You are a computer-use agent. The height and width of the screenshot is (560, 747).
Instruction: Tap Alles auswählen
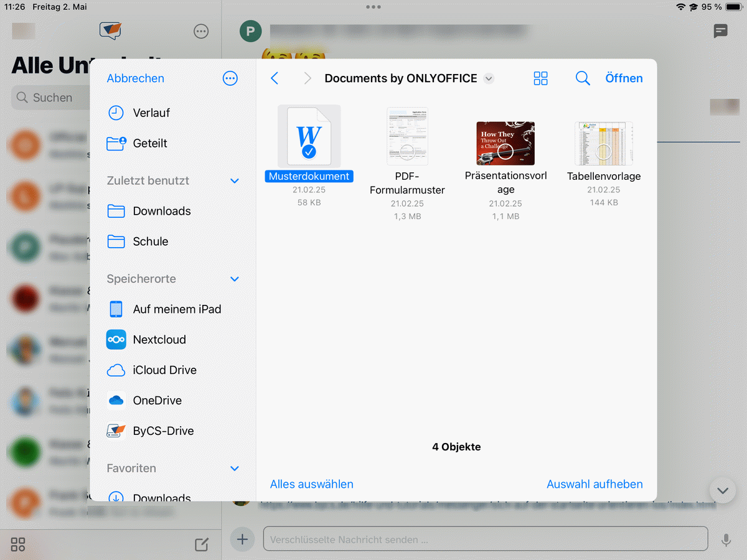pos(311,484)
